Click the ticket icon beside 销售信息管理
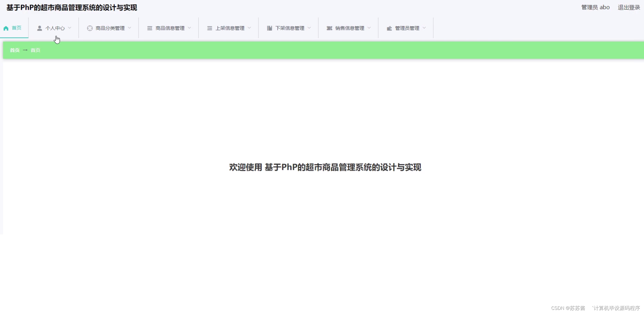 [x=329, y=28]
